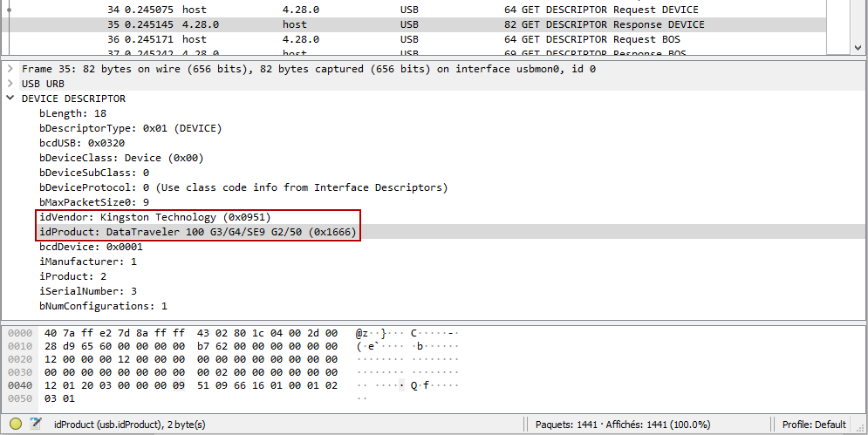This screenshot has height=435, width=868.
Task: Select the bcdDevice: 0x0001 field
Action: (x=91, y=247)
